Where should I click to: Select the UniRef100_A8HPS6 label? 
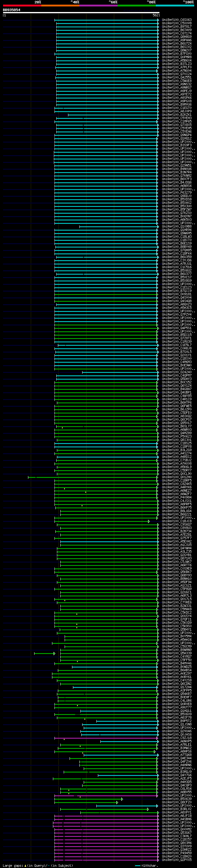(x=177, y=752)
